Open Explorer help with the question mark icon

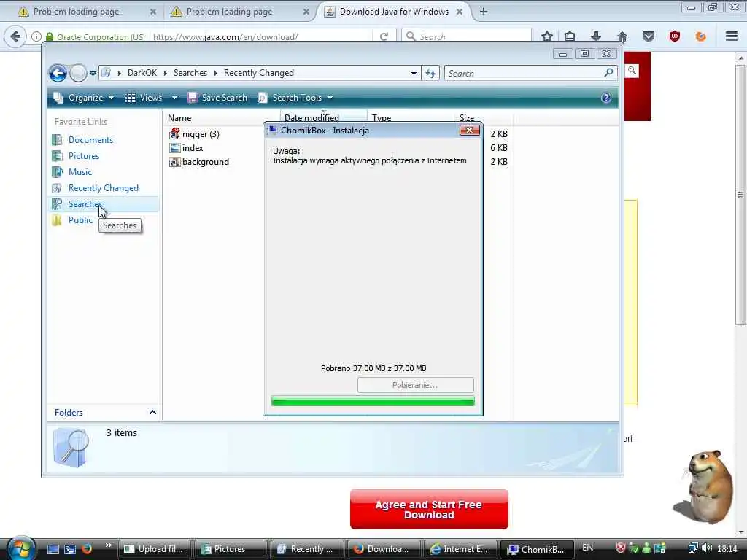click(x=606, y=98)
